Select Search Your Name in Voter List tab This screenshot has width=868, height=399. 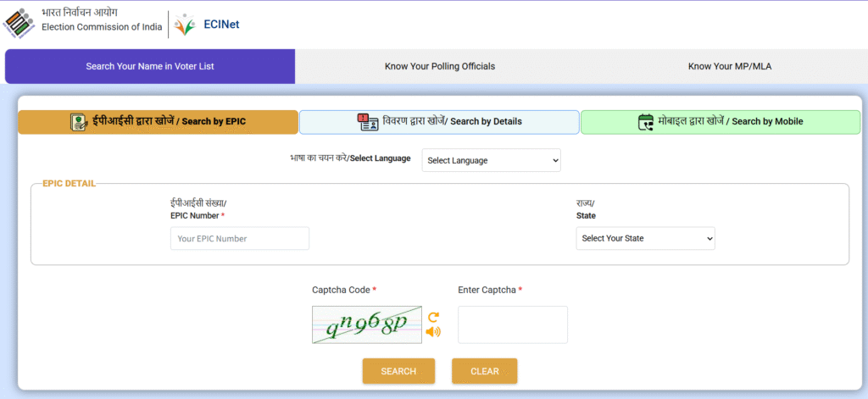[150, 66]
